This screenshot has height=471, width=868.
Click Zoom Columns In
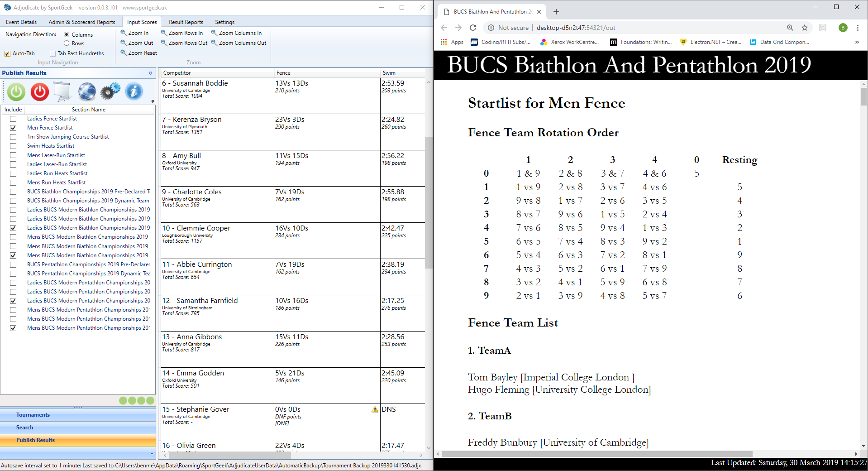click(237, 33)
